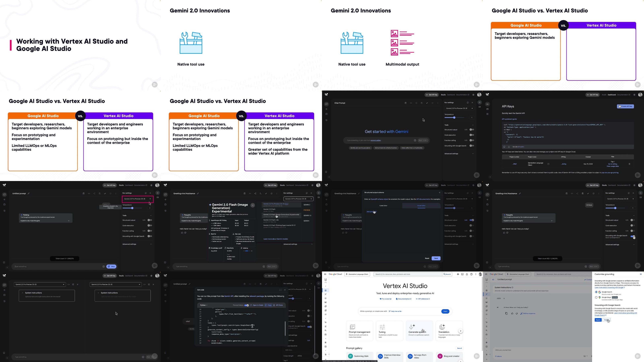Click the Gemini sparkle icon in the Google Cloud header
The height and width of the screenshot is (362, 644).
click(458, 274)
